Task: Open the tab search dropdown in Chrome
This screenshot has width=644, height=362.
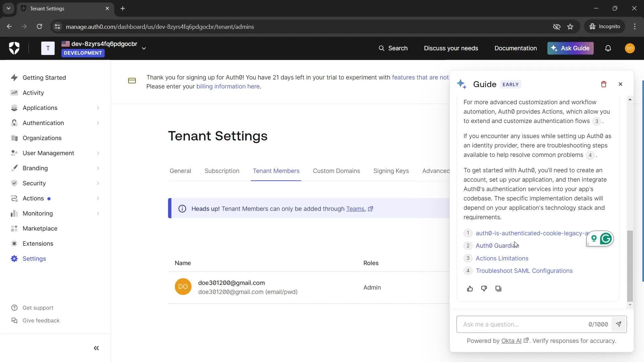Action: [x=8, y=8]
